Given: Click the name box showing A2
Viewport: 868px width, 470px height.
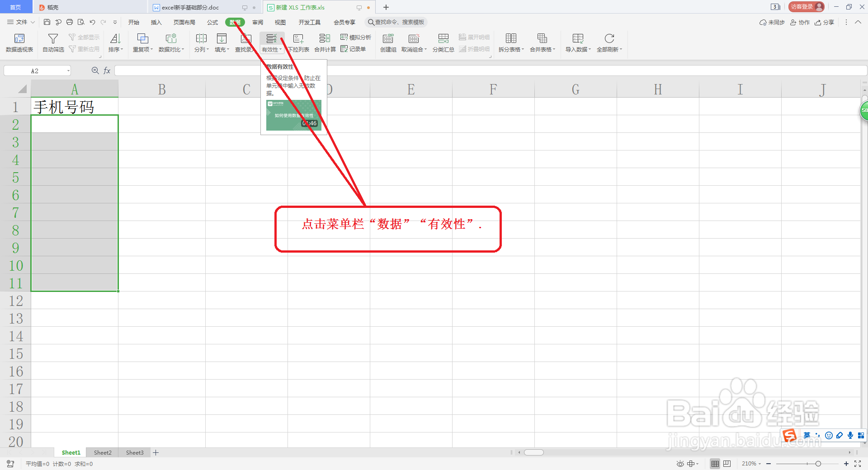Looking at the screenshot, I should (x=36, y=70).
